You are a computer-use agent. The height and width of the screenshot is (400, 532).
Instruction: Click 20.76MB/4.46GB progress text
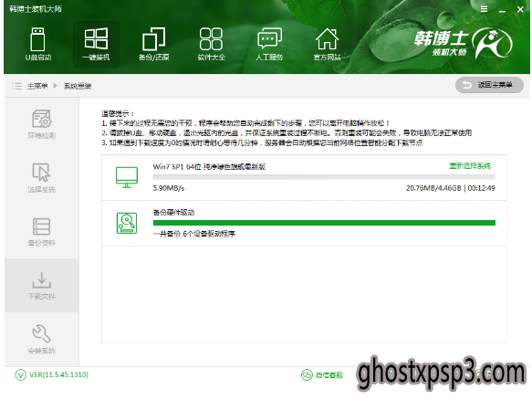(433, 188)
